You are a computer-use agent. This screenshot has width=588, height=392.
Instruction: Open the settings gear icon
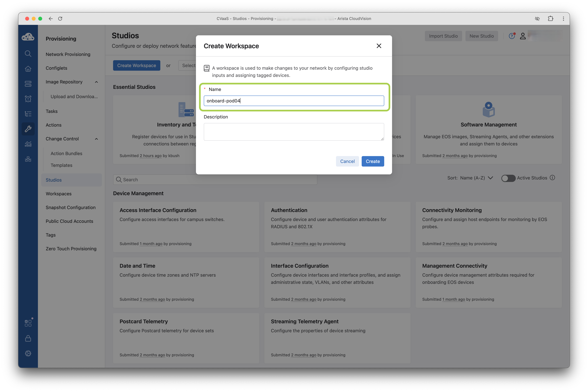pos(28,353)
